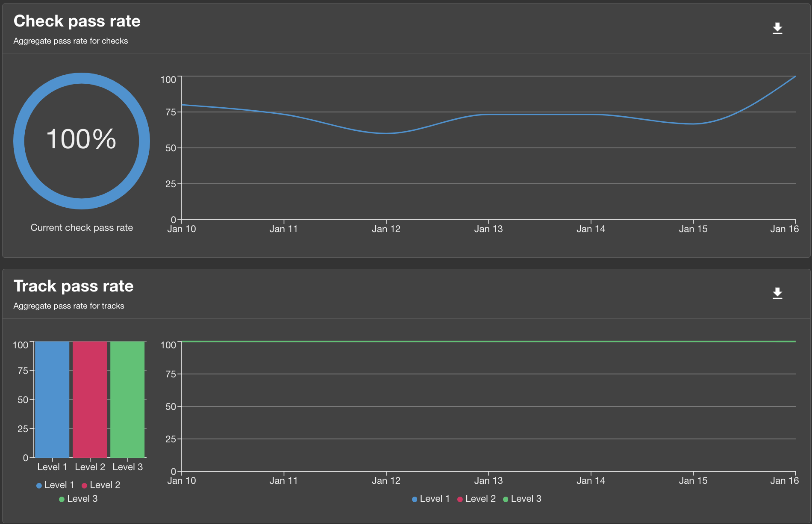812x524 pixels.
Task: Toggle Level 3 in the track line chart legend
Action: pos(522,499)
